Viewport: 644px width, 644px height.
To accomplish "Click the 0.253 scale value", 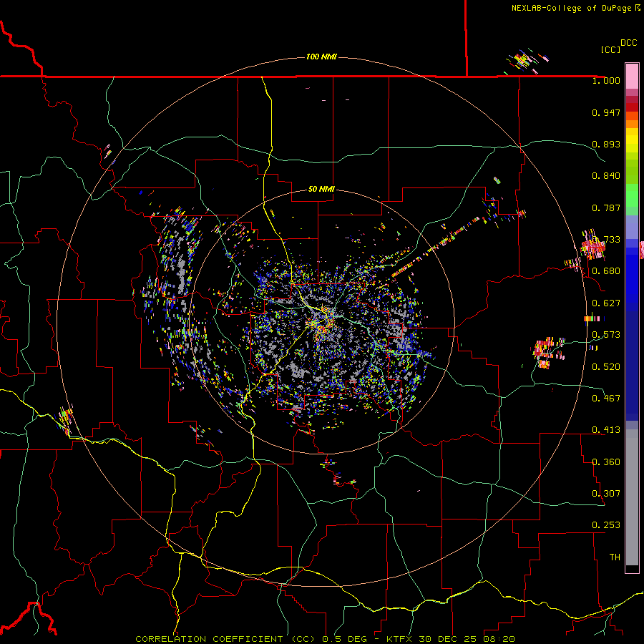I will tap(606, 525).
